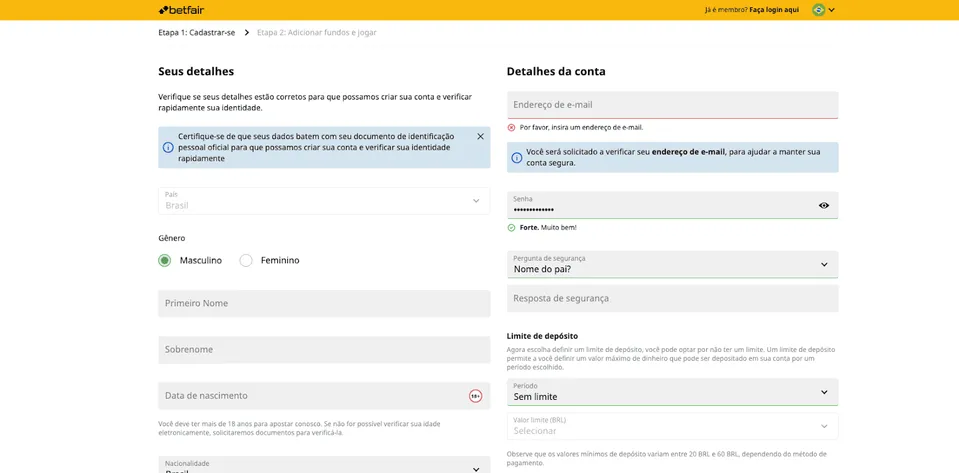This screenshot has width=959, height=473.
Task: Open the País dropdown showing Brasil
Action: (x=324, y=201)
